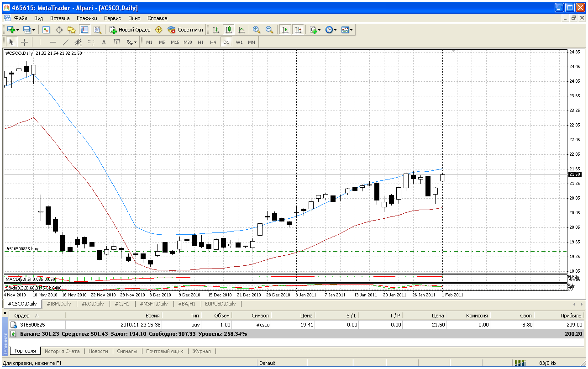588x369 pixels.
Task: Toggle the Terminal panel icon
Action: (x=84, y=30)
